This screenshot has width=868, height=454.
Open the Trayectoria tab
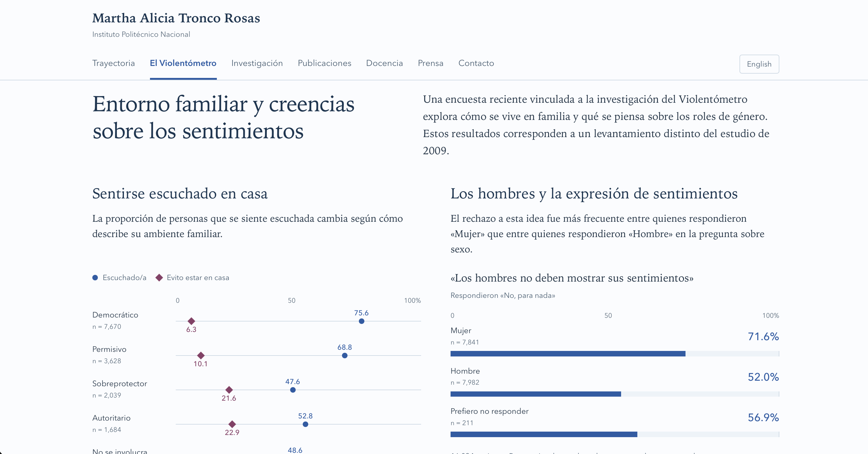coord(113,63)
